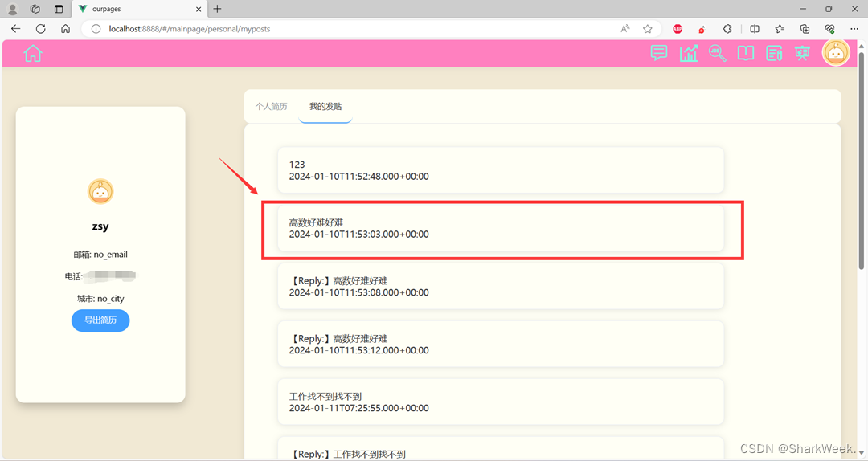Go back in browser history
Image resolution: width=868 pixels, height=461 pixels.
click(15, 29)
